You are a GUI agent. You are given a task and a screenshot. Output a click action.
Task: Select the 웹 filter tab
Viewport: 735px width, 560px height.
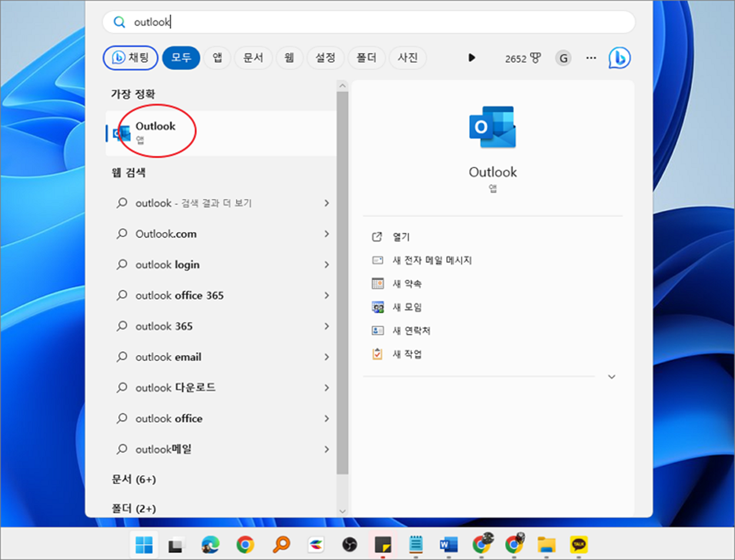pos(289,58)
